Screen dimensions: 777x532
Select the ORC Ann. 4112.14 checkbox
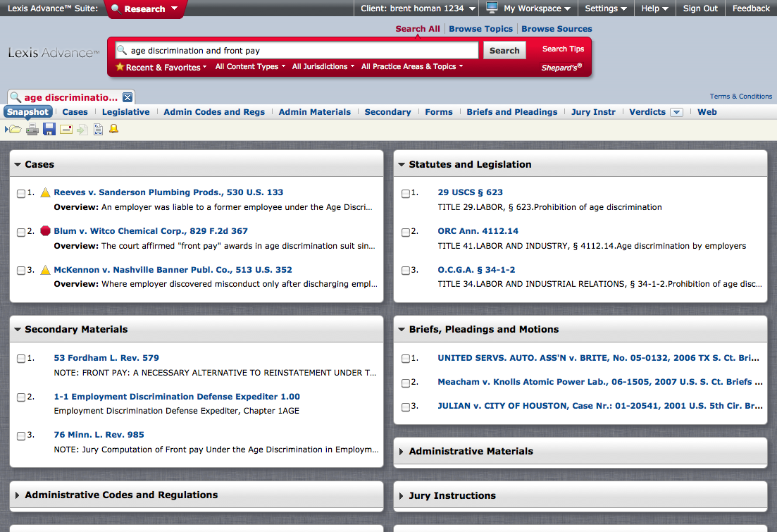pyautogui.click(x=405, y=232)
